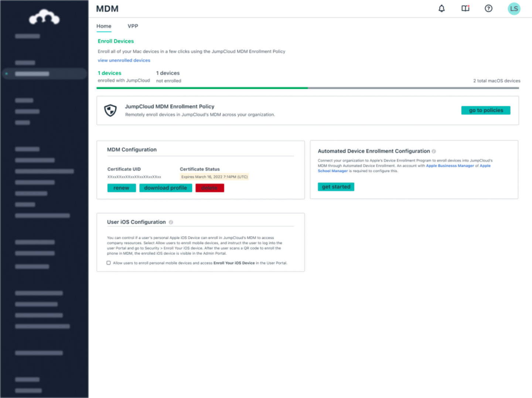
Task: Click the help question mark icon
Action: coord(488,8)
